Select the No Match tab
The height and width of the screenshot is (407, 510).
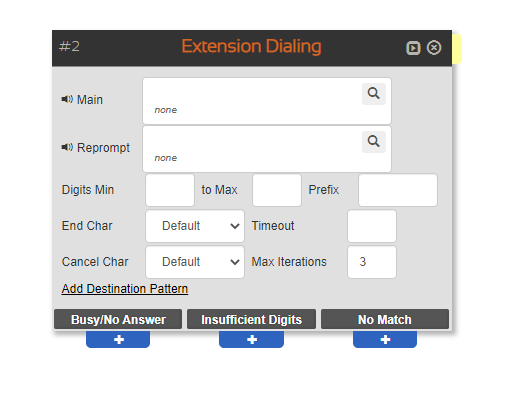[385, 319]
